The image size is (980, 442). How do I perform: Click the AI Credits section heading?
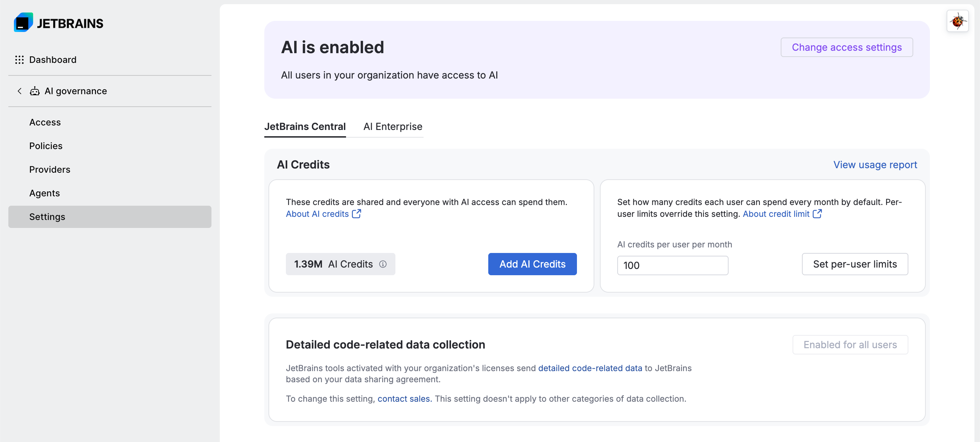coord(303,165)
